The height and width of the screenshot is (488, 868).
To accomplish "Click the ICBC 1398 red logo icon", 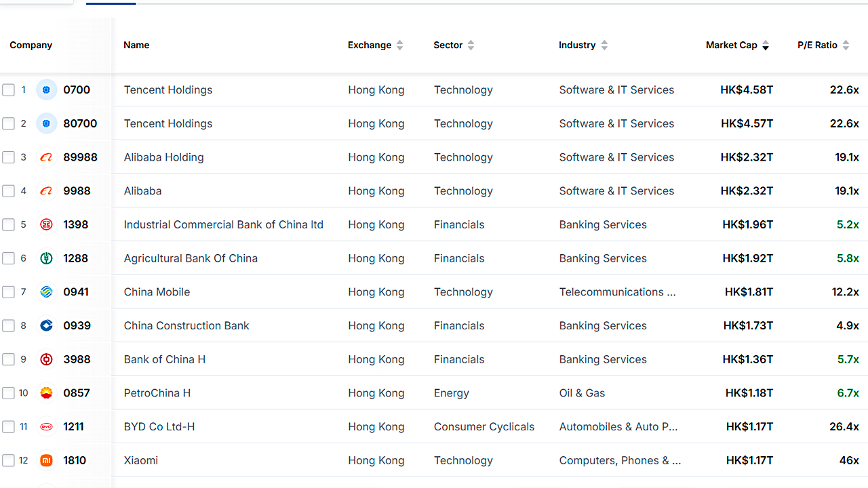I will pos(46,224).
